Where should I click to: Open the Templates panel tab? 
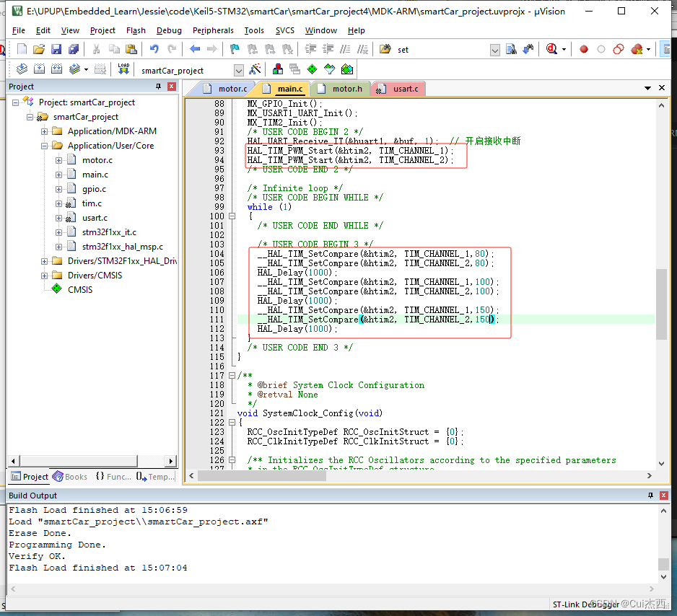(155, 476)
